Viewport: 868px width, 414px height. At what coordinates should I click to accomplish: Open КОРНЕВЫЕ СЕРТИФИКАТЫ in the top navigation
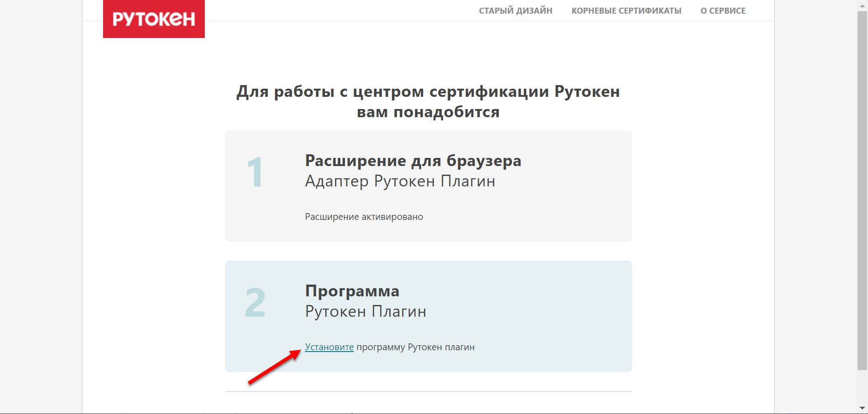(626, 10)
